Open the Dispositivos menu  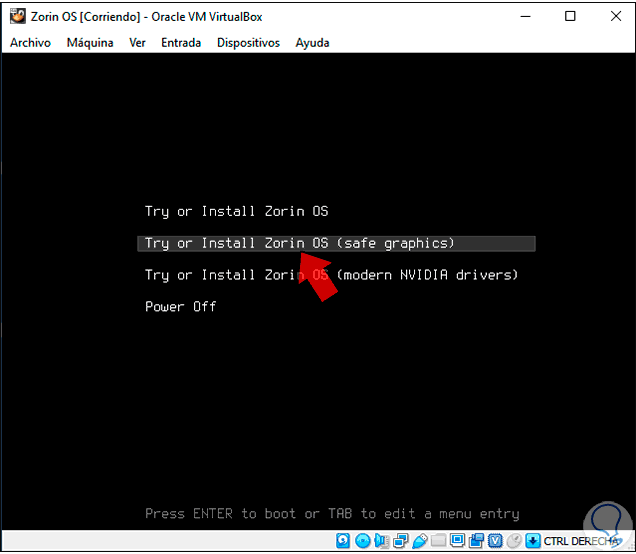(248, 43)
